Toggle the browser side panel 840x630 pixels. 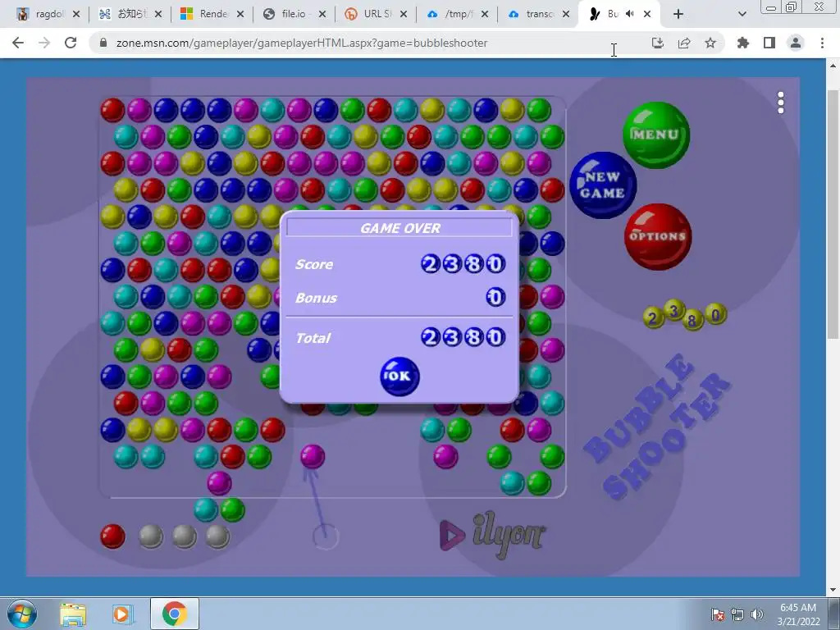point(769,43)
